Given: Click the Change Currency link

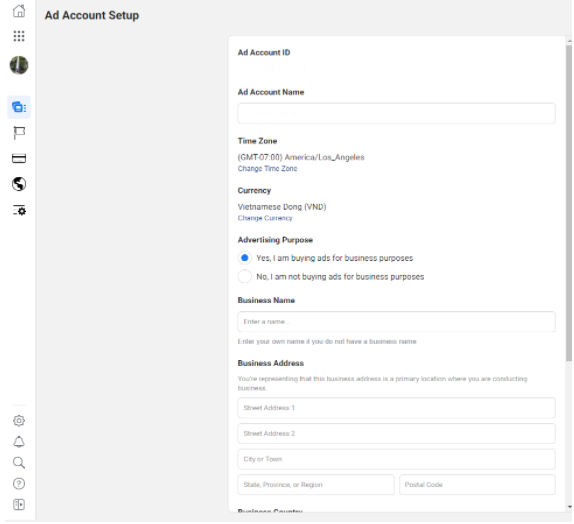Looking at the screenshot, I should (x=265, y=218).
